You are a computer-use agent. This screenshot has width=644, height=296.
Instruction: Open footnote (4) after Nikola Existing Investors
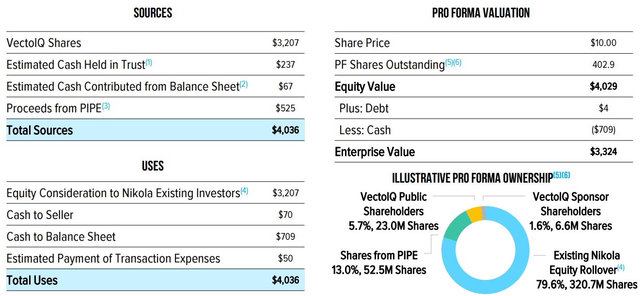pyautogui.click(x=244, y=191)
